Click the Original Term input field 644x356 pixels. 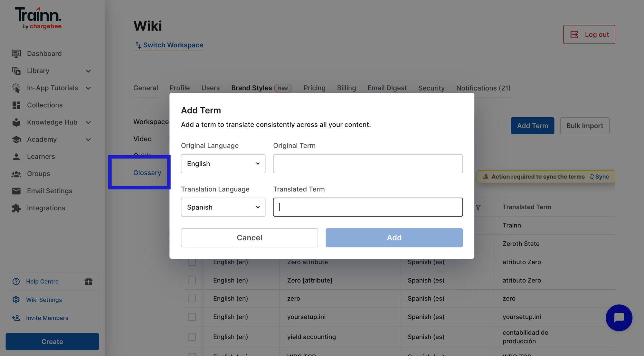pyautogui.click(x=368, y=164)
